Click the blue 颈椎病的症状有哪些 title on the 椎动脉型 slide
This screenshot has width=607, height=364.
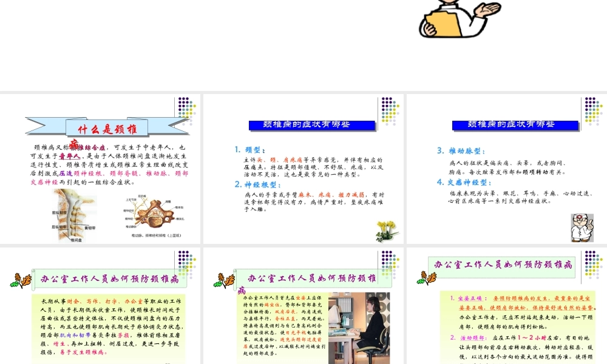point(515,125)
